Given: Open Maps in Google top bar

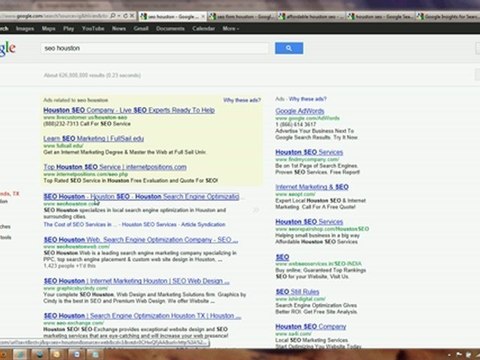Looking at the screenshot, I should (49, 29).
